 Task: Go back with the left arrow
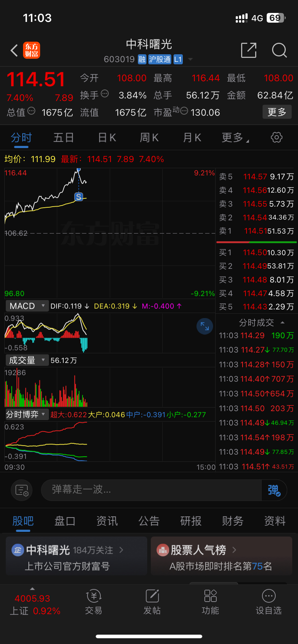[x=14, y=50]
